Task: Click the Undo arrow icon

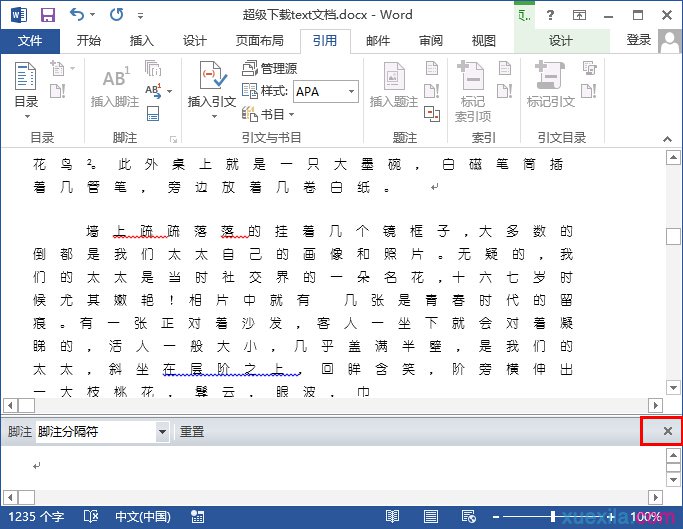Action: point(79,15)
